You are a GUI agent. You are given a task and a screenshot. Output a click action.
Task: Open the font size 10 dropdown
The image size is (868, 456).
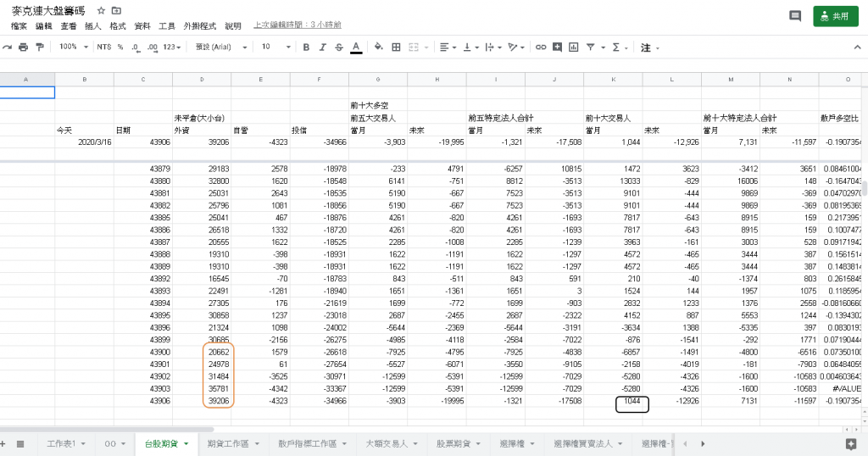273,47
